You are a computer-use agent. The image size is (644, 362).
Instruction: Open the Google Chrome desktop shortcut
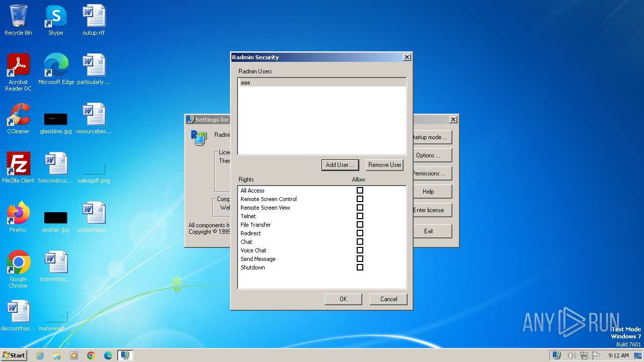[18, 269]
